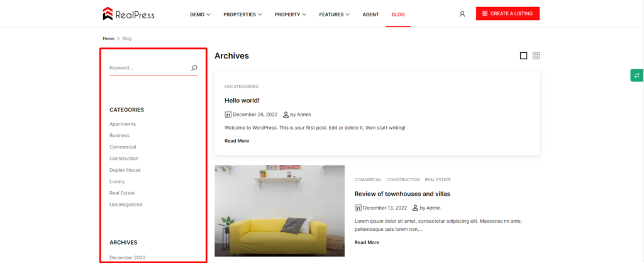Click calendar icon beside December 26, 2022

pyautogui.click(x=228, y=115)
